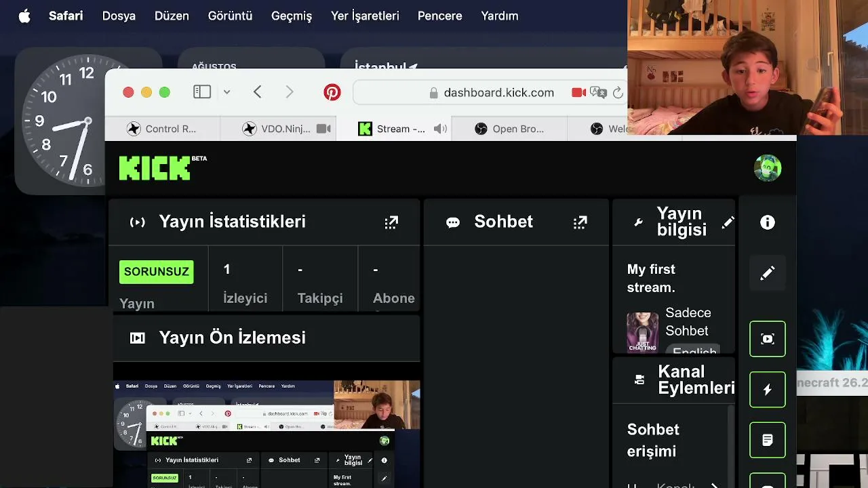This screenshot has height=488, width=868.
Task: Switch to the Control R... tab
Action: [163, 129]
